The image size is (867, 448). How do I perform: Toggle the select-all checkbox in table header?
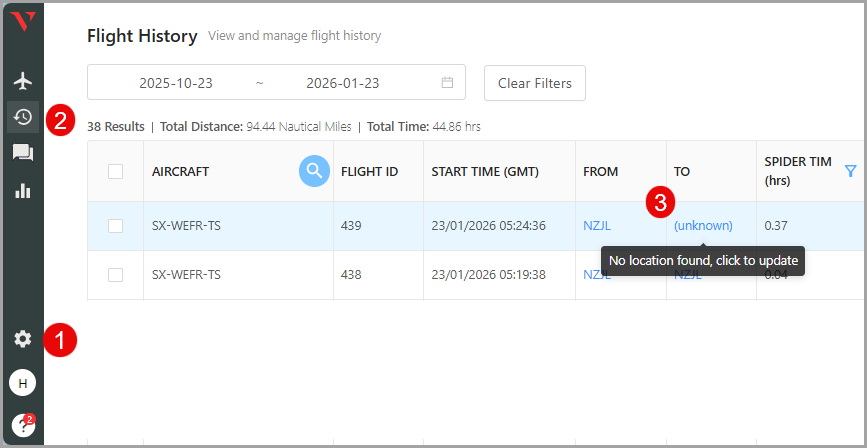[x=115, y=171]
